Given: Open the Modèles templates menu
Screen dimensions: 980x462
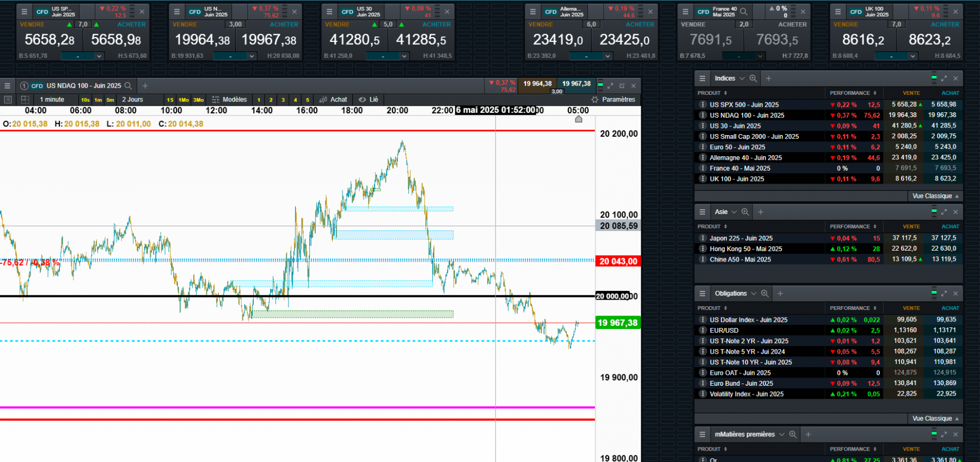Looking at the screenshot, I should pos(229,100).
